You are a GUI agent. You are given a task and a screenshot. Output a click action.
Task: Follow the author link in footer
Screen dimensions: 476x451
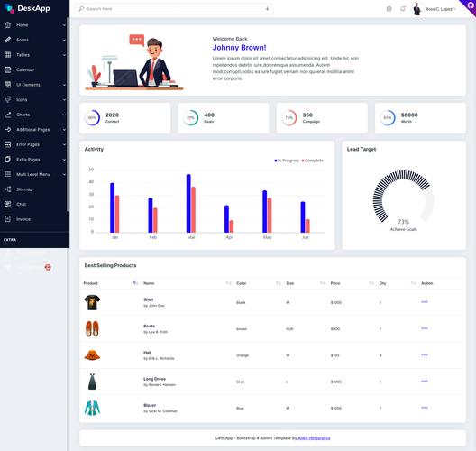[314, 438]
